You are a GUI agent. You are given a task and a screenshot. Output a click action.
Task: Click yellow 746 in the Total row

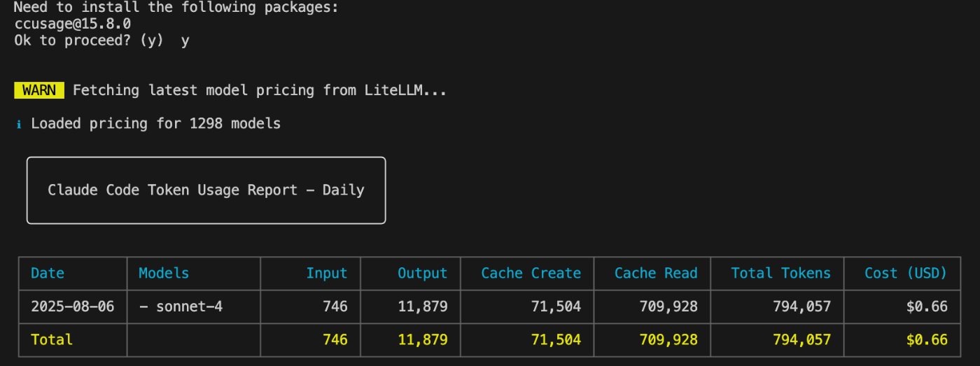335,339
